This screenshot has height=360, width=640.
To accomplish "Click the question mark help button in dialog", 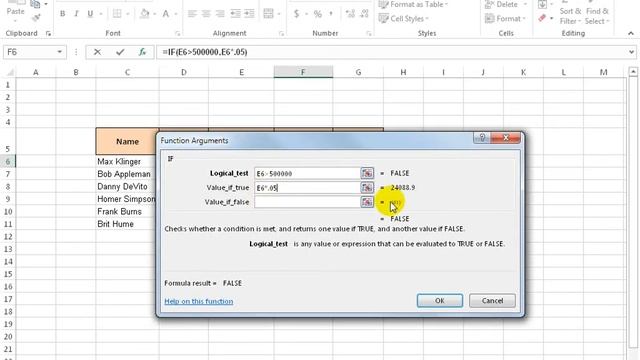I will click(482, 138).
